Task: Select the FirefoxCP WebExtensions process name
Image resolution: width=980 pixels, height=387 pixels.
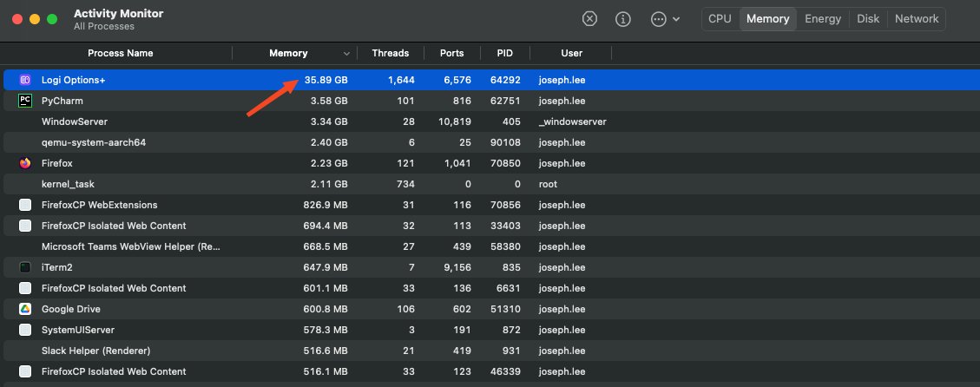Action: pyautogui.click(x=99, y=205)
